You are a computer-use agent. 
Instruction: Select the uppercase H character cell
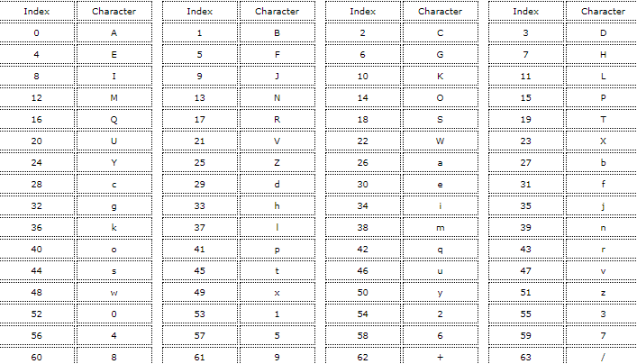603,54
